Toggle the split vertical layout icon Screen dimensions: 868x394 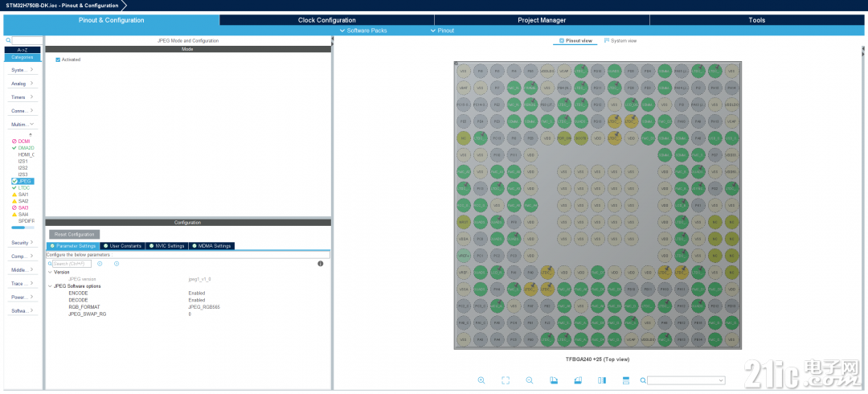(602, 380)
